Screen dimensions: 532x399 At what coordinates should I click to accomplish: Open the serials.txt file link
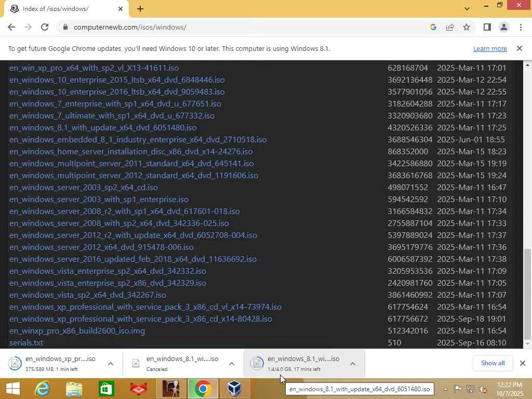[x=26, y=343]
